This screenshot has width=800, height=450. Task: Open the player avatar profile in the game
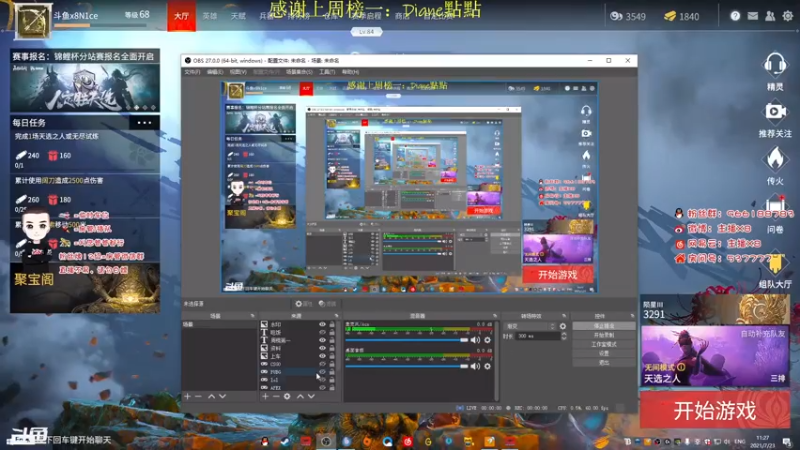pos(33,20)
